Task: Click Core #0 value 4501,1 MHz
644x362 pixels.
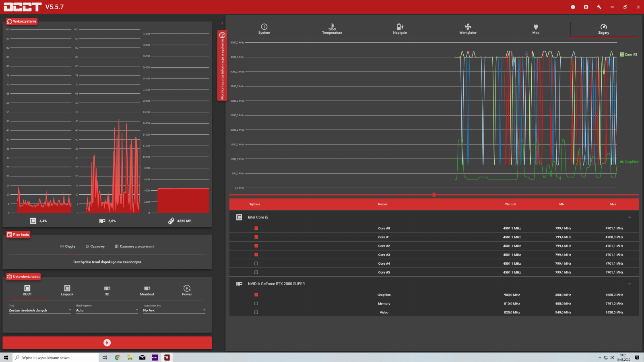Action: click(512, 228)
